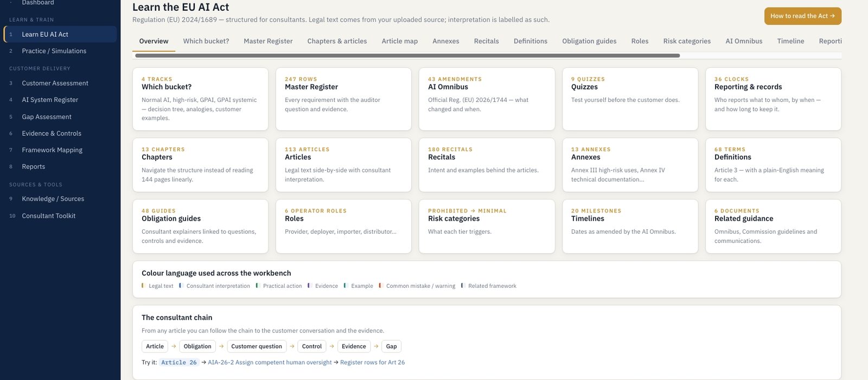Screen dimensions: 868x380
Task: Open the Risk categories tab
Action: [x=687, y=41]
